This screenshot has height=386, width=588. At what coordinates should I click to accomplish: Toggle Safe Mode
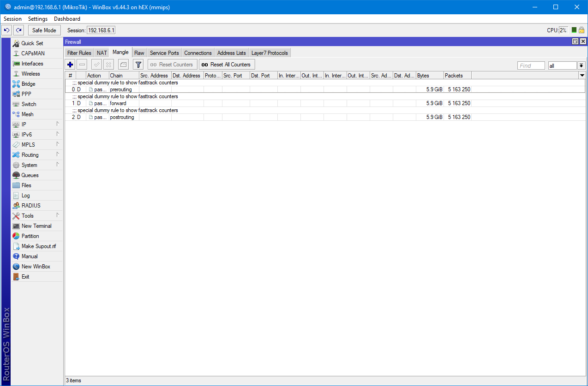pyautogui.click(x=44, y=30)
